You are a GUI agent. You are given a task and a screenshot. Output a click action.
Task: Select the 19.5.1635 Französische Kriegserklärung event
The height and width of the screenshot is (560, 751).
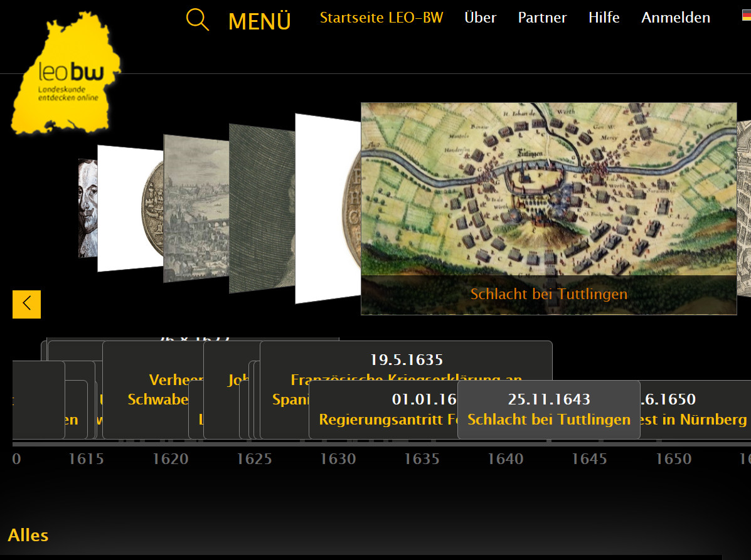tap(406, 361)
